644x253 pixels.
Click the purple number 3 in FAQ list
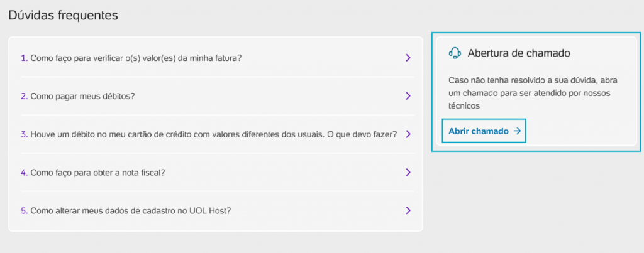click(24, 134)
